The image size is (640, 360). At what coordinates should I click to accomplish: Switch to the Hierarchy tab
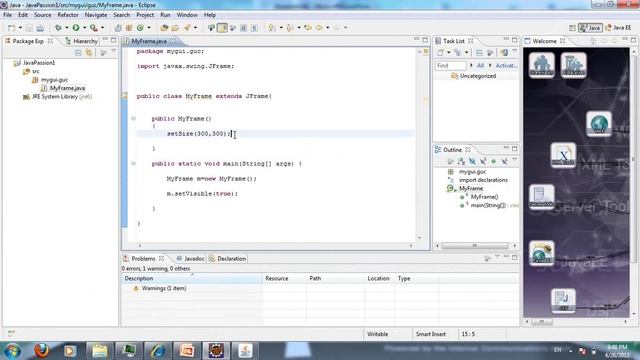click(82, 41)
